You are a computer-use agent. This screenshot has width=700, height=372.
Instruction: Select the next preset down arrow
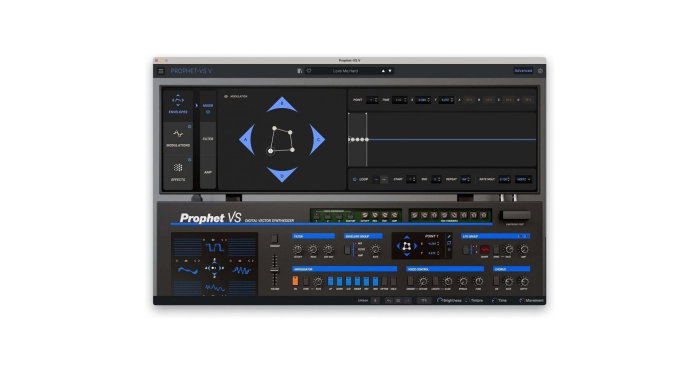[390, 71]
